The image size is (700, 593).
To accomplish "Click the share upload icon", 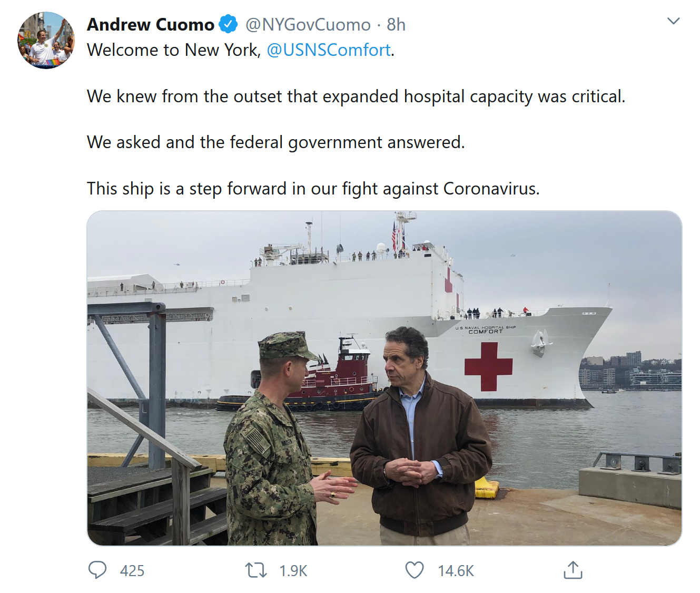I will (573, 570).
